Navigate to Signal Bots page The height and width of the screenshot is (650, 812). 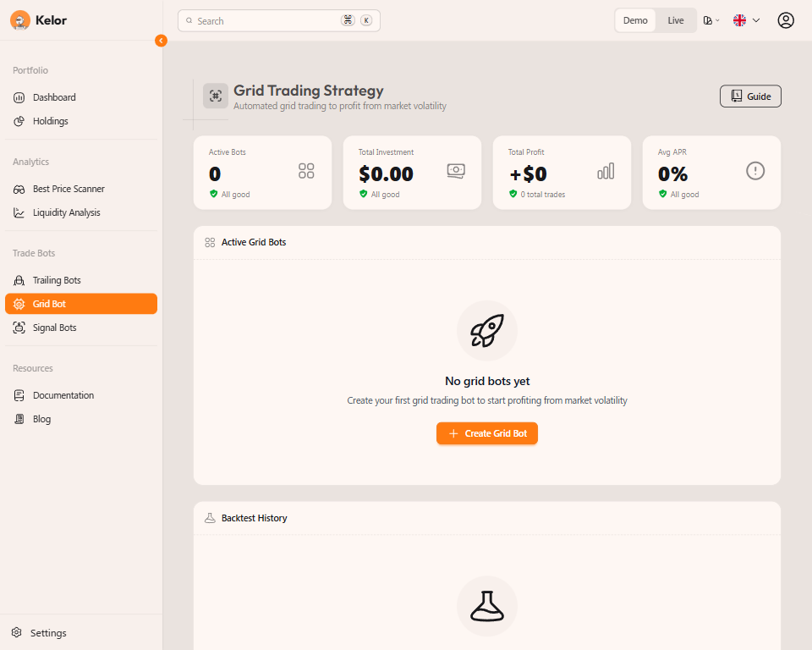[x=54, y=328]
